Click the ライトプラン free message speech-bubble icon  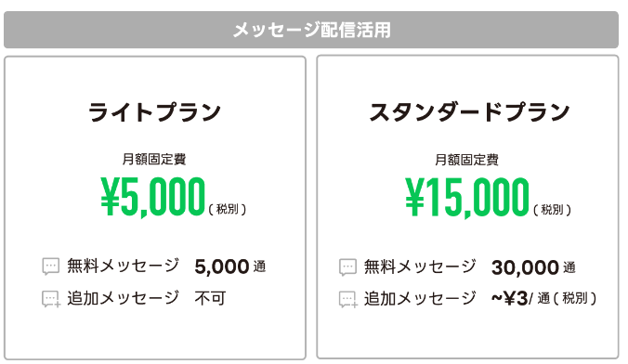(51, 266)
